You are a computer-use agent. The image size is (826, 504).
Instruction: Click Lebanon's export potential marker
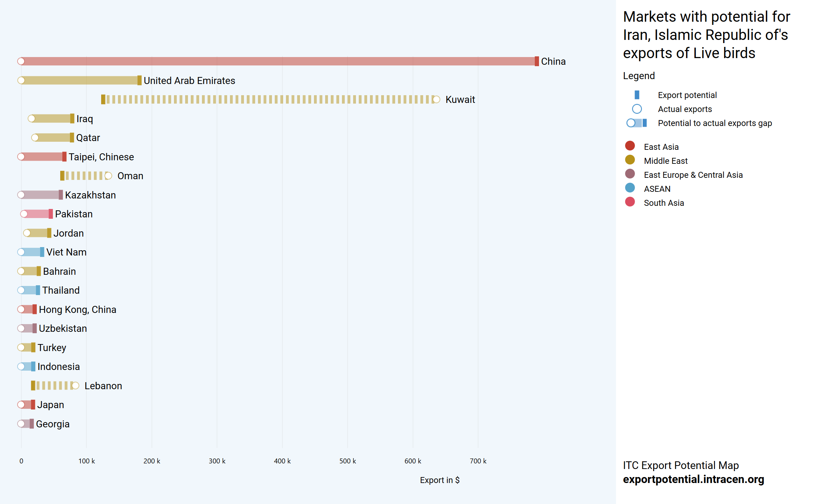point(33,386)
